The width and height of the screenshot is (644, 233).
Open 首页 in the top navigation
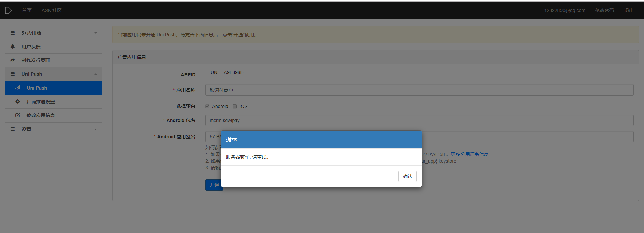pyautogui.click(x=27, y=10)
